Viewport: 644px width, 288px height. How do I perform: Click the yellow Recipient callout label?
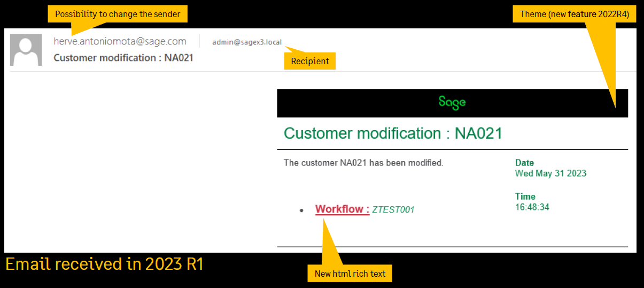pos(309,61)
